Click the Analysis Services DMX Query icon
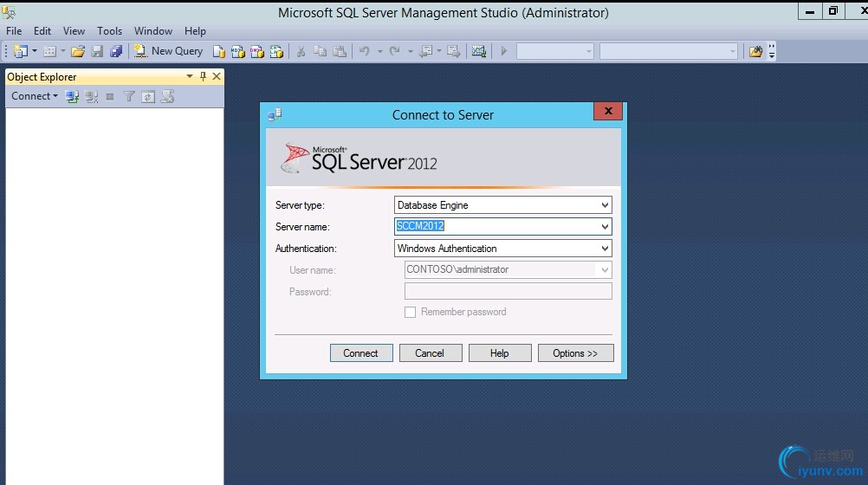 tap(257, 51)
